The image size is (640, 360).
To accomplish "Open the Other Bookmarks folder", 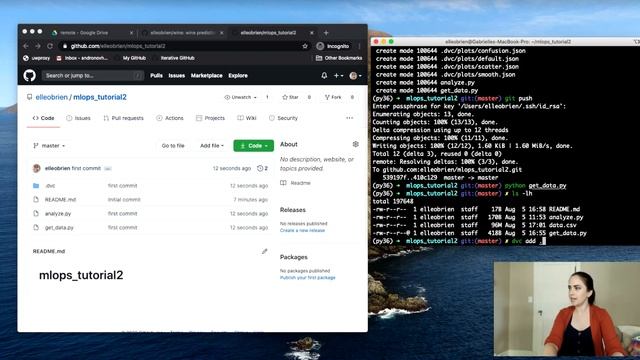I will 339,58.
